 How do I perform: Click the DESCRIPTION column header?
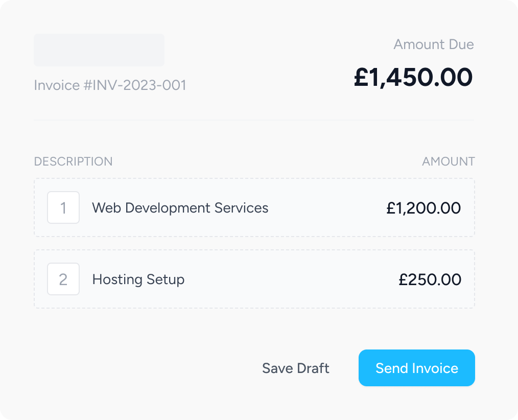pyautogui.click(x=73, y=161)
